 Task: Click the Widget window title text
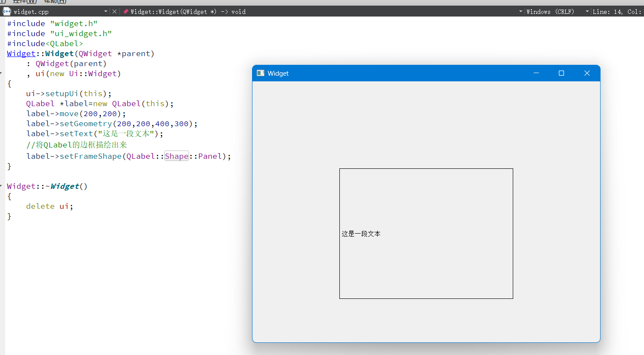[x=278, y=74]
